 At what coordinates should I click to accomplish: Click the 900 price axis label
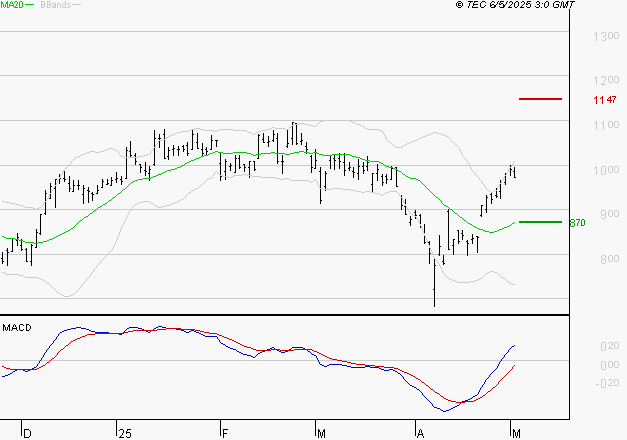[x=609, y=214]
